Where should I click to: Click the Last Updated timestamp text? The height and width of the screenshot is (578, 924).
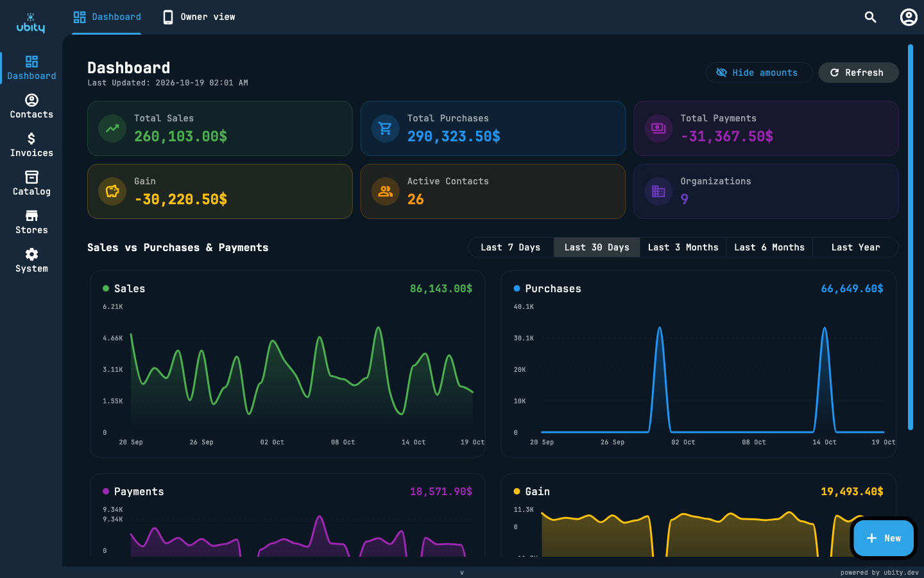click(167, 83)
